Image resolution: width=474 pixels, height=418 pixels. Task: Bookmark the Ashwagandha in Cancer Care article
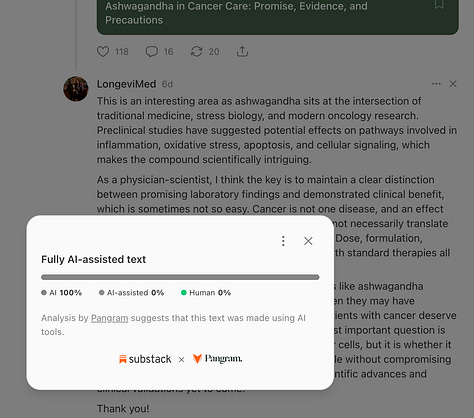(439, 4)
